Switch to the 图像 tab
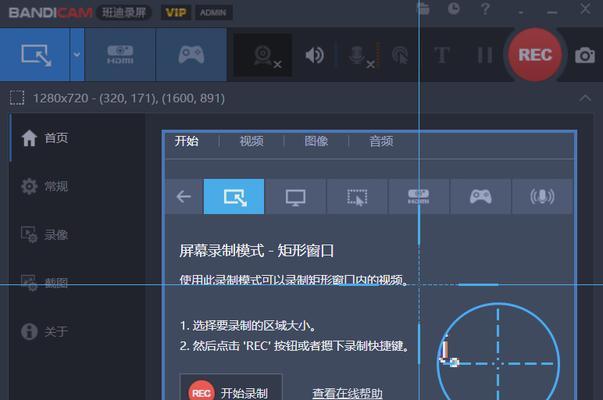 (x=316, y=141)
